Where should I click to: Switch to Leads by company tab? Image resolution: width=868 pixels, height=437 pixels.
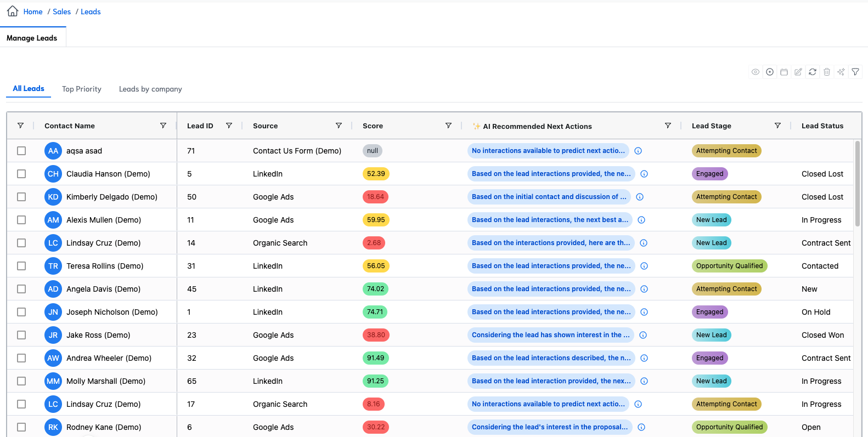pos(150,89)
